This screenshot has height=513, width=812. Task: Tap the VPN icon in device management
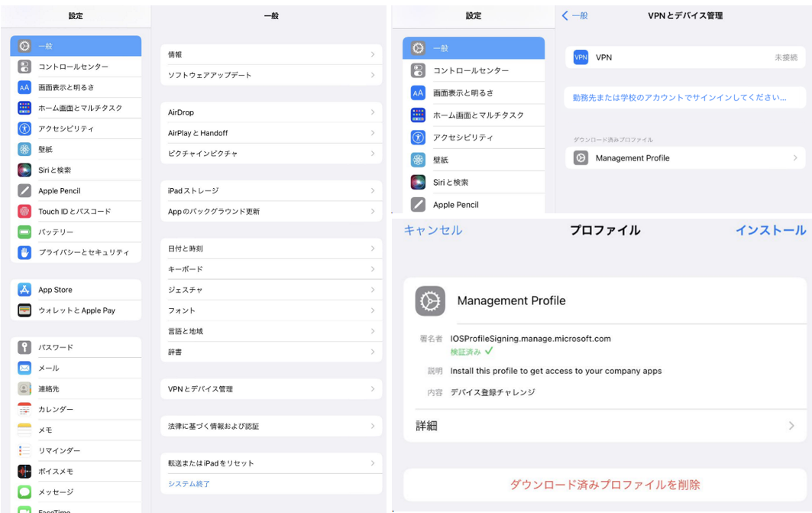[x=581, y=57]
